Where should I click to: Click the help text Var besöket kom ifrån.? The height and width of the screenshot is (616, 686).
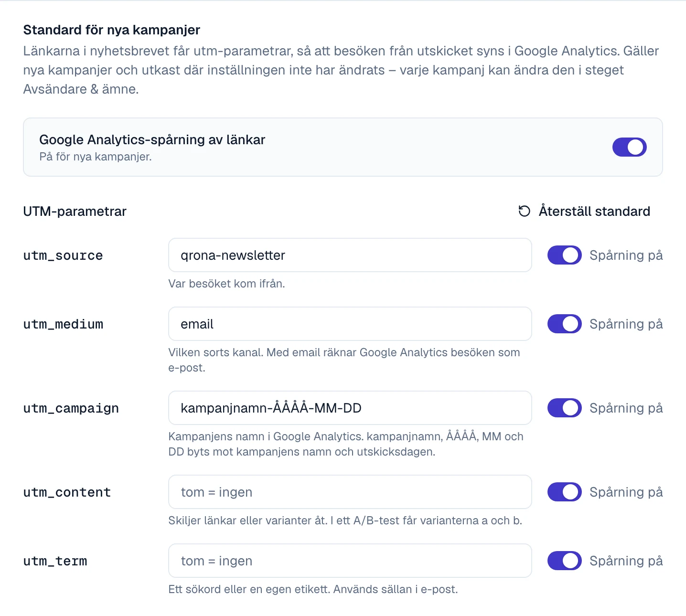coord(226,284)
